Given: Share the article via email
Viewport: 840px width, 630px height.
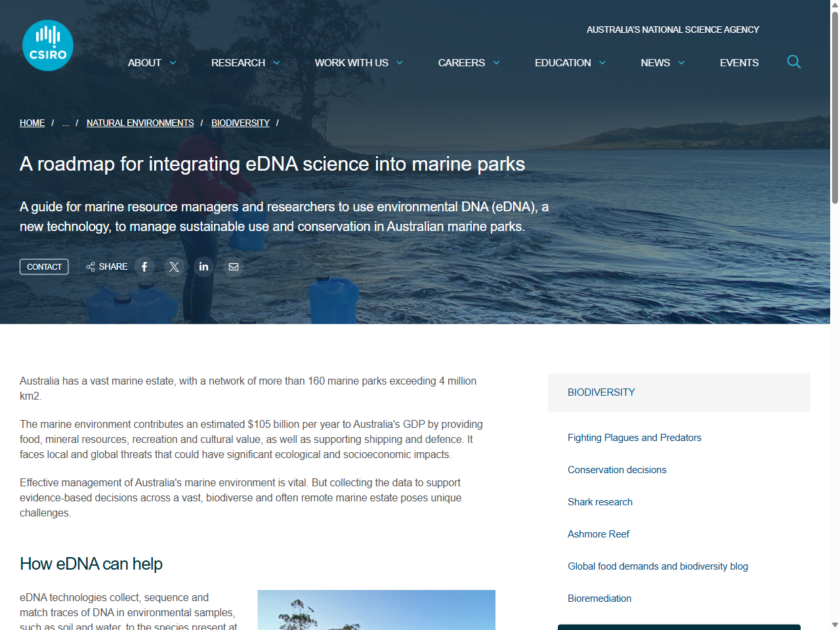Looking at the screenshot, I should 234,266.
